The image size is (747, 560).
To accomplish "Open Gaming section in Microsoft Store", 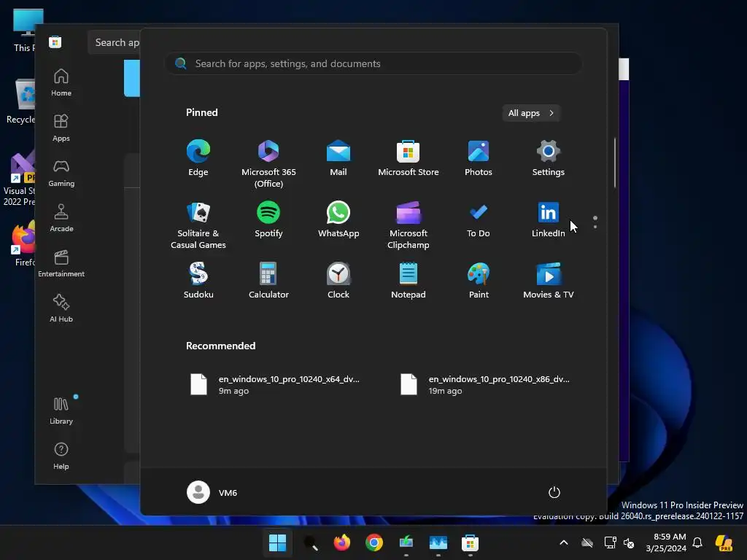I will [61, 174].
